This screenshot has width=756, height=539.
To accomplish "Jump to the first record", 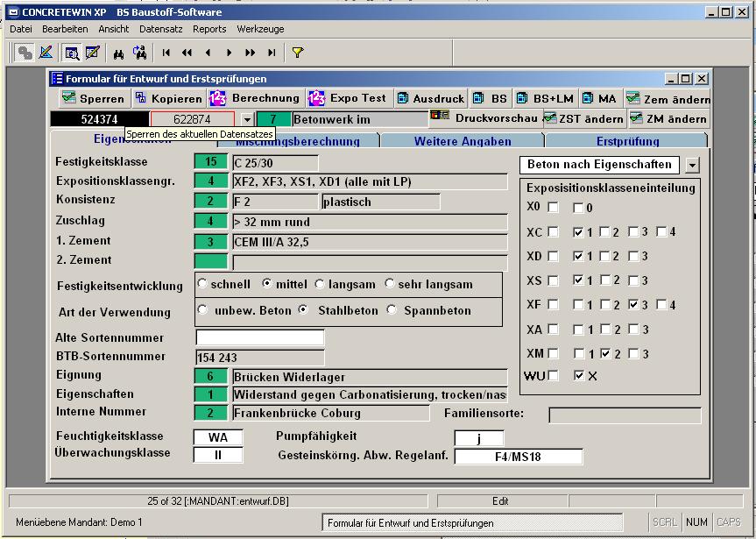I will (166, 53).
